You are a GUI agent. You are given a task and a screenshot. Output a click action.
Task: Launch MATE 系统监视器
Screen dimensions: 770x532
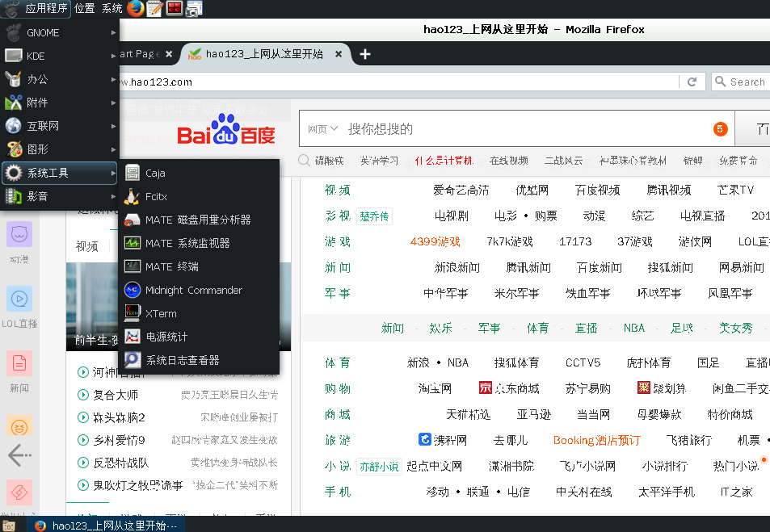tap(199, 243)
